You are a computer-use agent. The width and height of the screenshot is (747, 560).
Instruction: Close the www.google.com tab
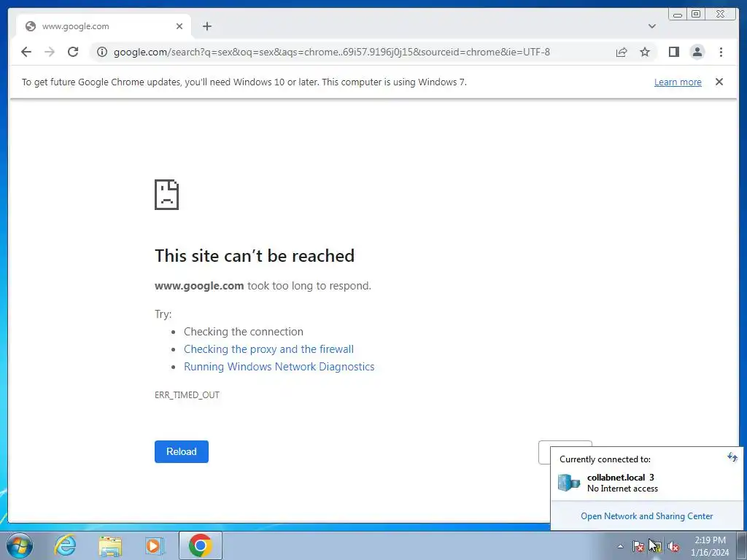coord(179,26)
